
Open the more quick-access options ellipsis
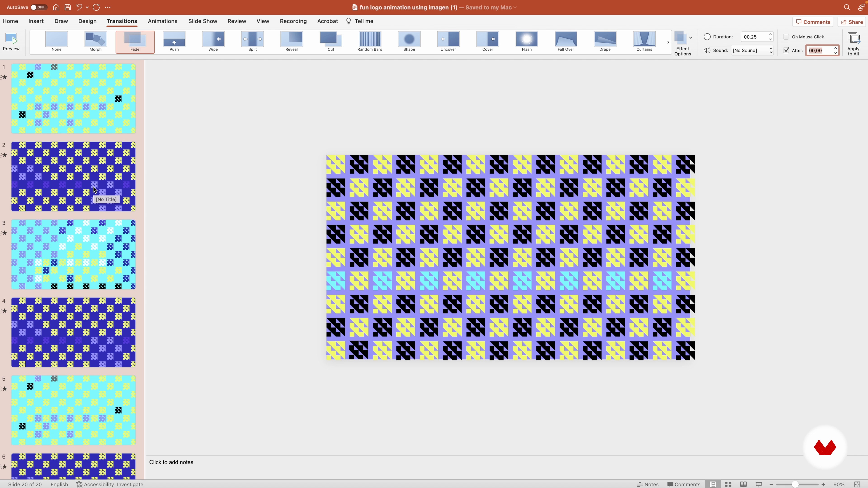[x=108, y=7]
